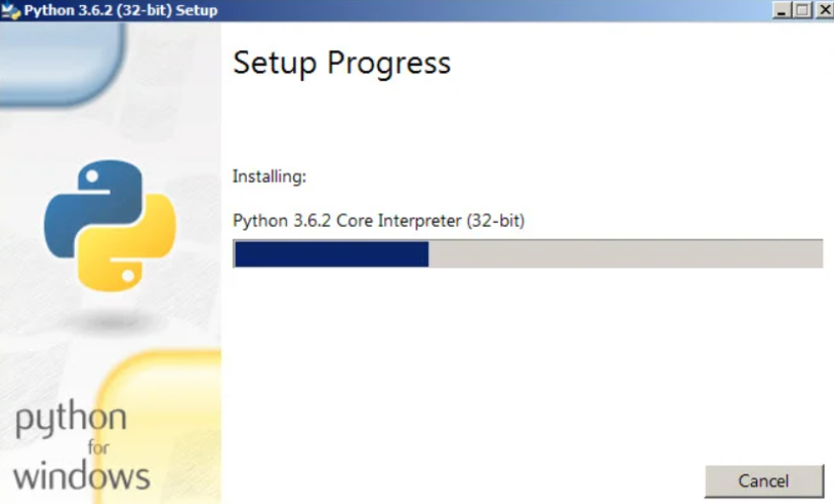The image size is (834, 504).
Task: Click the yellow rounded shape in sidebar bottom
Action: click(x=160, y=427)
